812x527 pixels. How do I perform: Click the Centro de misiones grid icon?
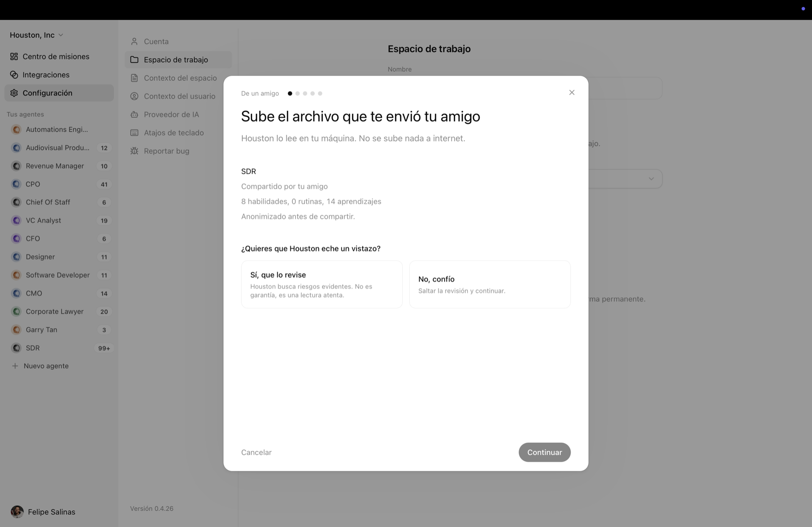click(14, 56)
